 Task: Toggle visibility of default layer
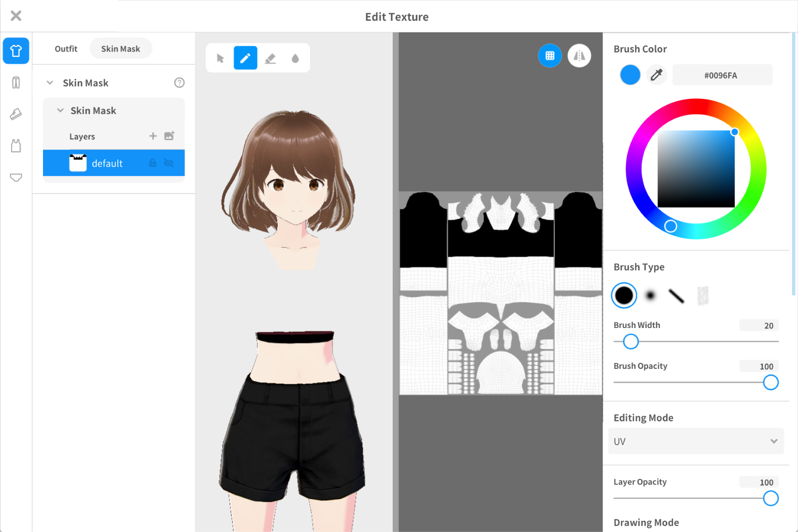(x=169, y=163)
